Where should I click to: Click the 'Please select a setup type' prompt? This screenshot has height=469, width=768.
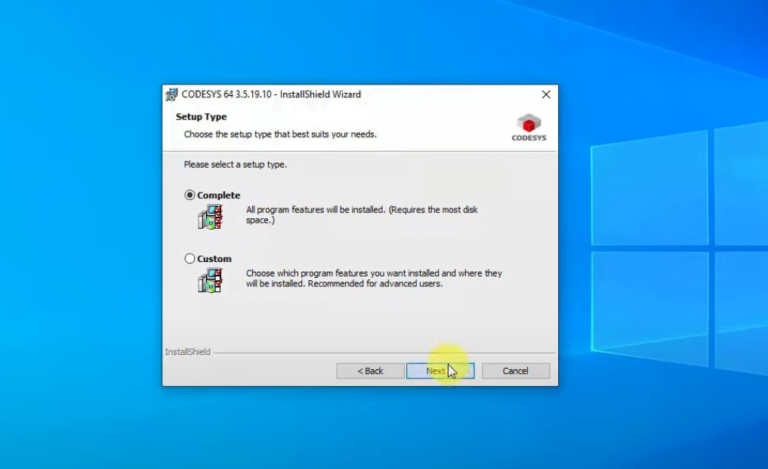(x=235, y=164)
